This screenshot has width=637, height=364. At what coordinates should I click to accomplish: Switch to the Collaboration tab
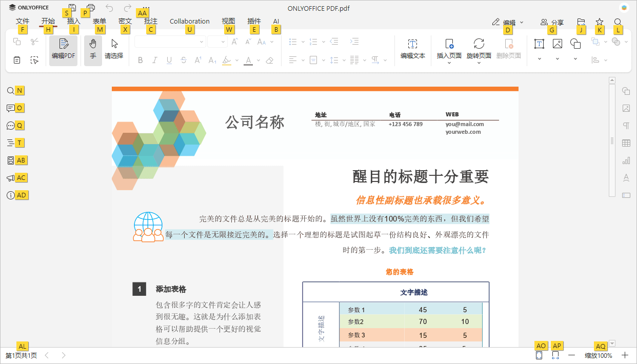(189, 22)
